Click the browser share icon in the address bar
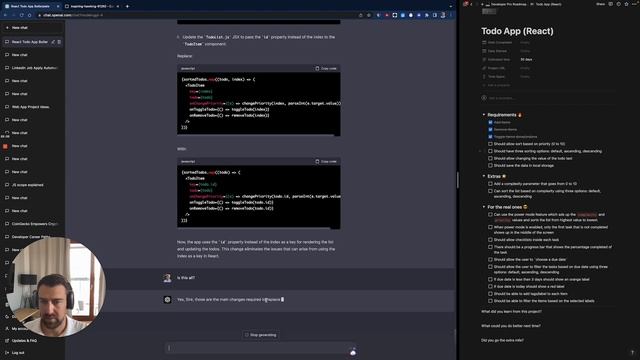Image resolution: width=640 pixels, height=360 pixels. (360, 15)
